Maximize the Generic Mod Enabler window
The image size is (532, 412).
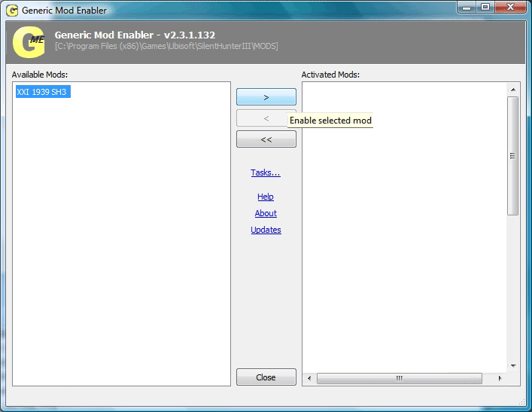click(485, 8)
